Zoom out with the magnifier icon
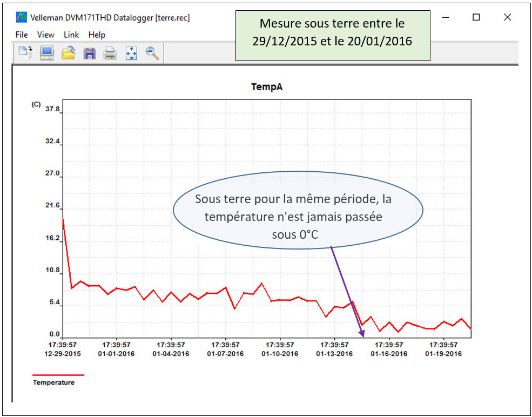 [152, 53]
